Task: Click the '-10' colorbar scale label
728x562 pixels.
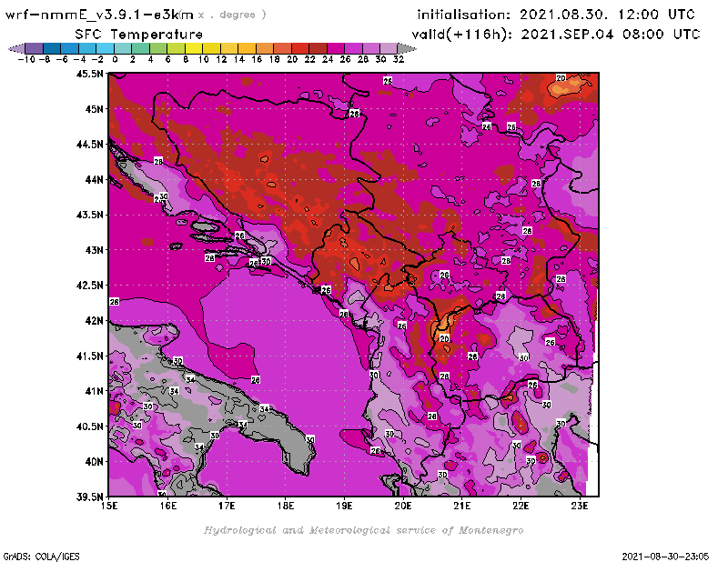Action: pos(26,59)
